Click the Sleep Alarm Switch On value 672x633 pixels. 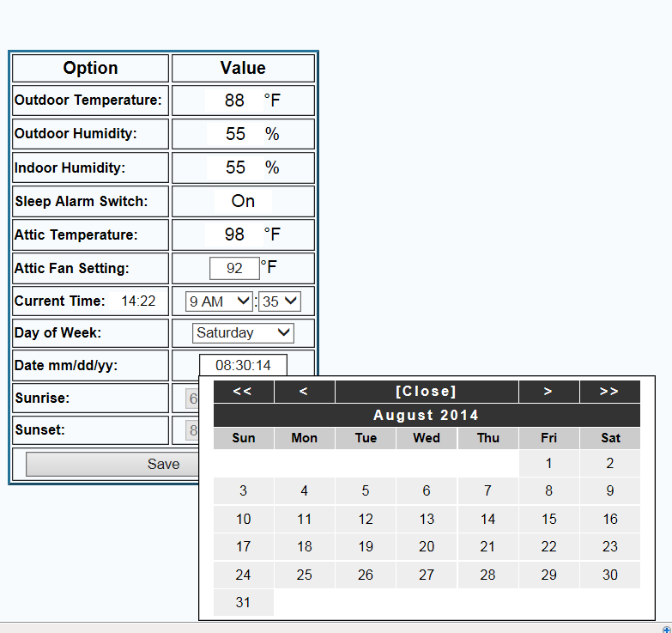tap(243, 201)
